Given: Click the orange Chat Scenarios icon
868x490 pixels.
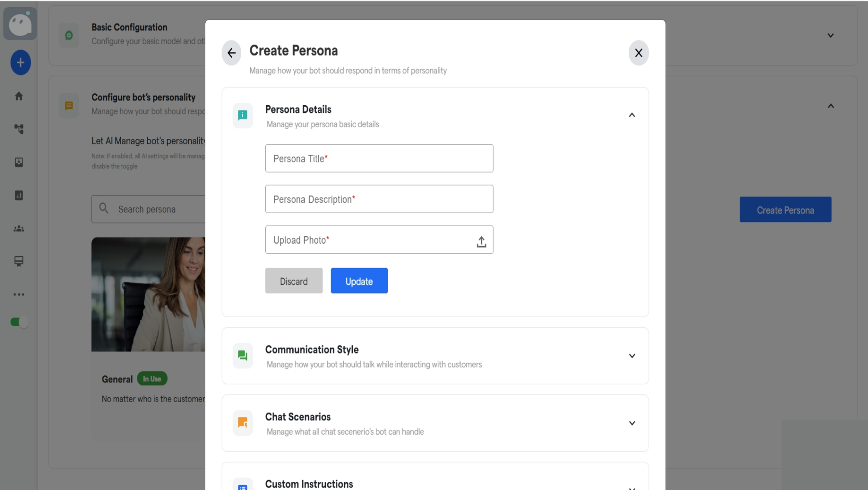Looking at the screenshot, I should pyautogui.click(x=243, y=423).
